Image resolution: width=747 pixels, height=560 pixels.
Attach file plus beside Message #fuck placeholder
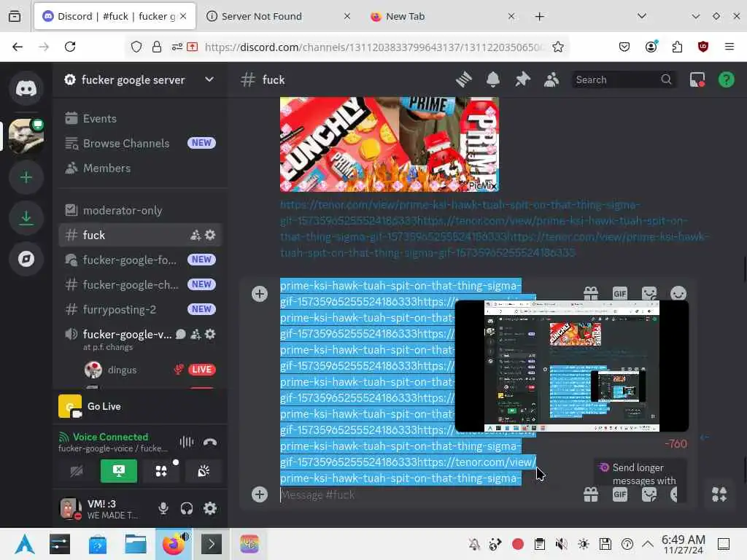[260, 494]
